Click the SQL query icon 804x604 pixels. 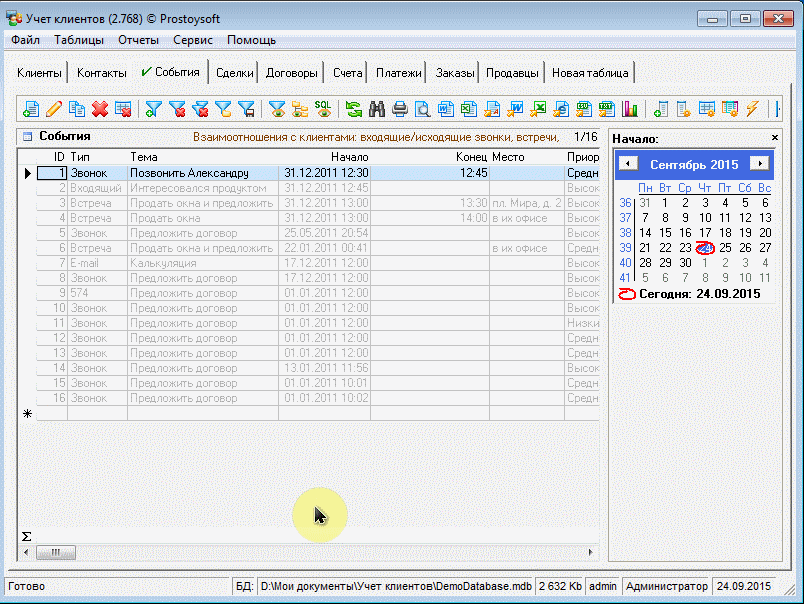323,109
